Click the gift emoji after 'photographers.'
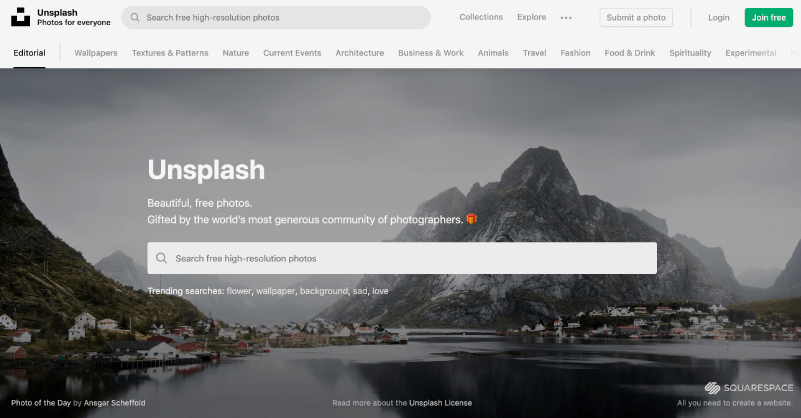Image resolution: width=801 pixels, height=418 pixels. click(472, 219)
